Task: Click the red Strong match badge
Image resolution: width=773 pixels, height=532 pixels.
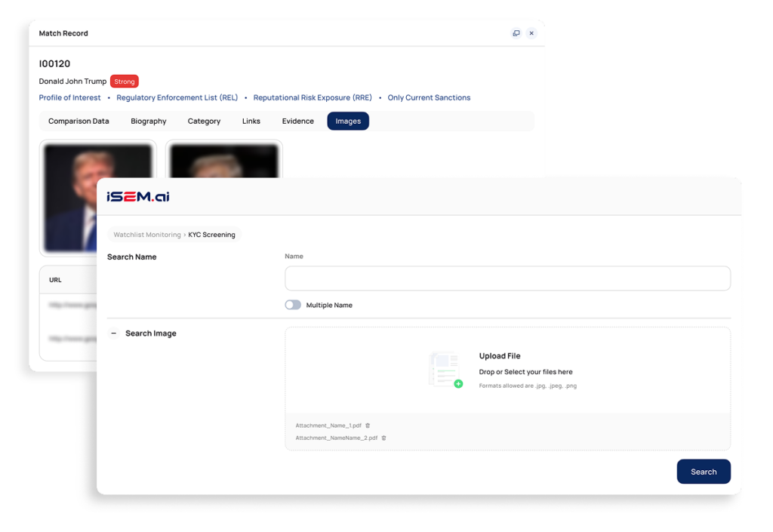Action: (124, 81)
